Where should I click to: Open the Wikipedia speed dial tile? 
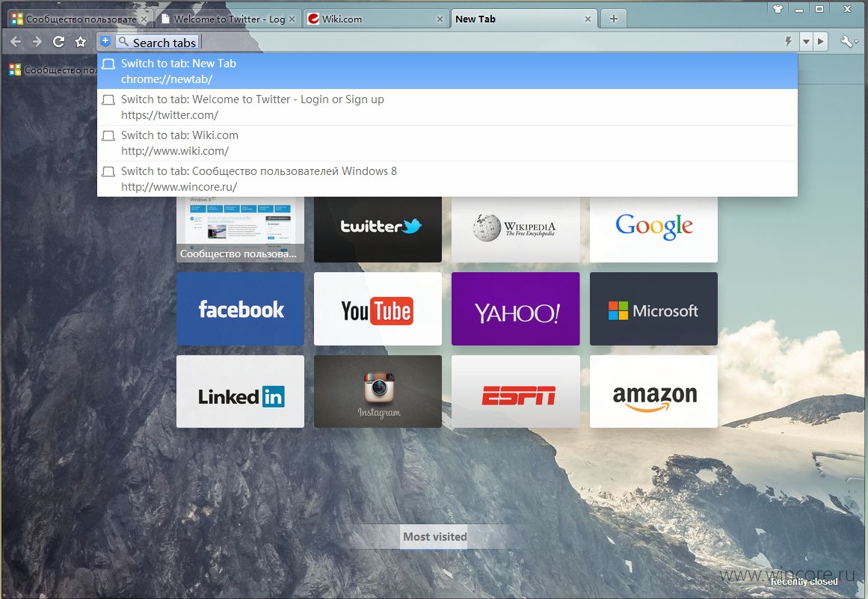pyautogui.click(x=515, y=229)
